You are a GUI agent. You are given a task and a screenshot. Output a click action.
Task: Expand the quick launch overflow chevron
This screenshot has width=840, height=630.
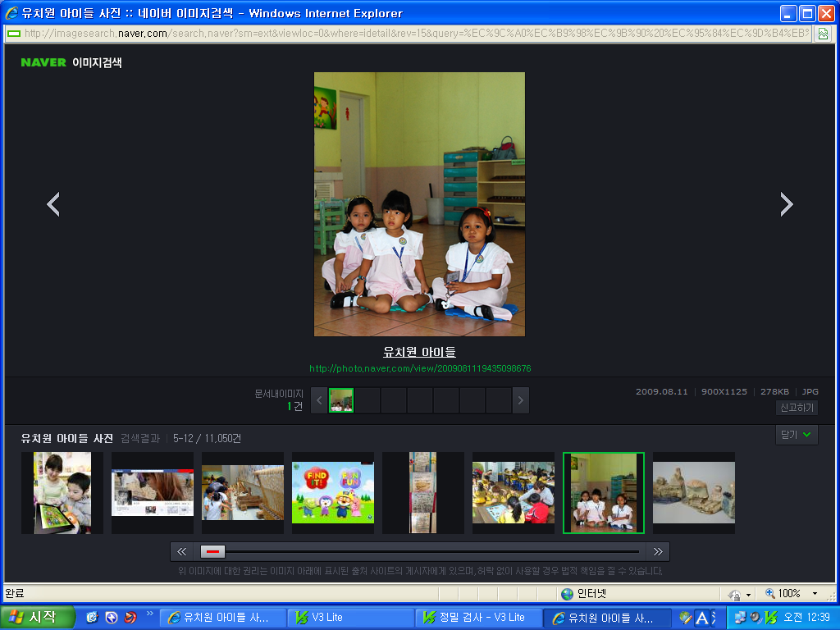tap(149, 613)
